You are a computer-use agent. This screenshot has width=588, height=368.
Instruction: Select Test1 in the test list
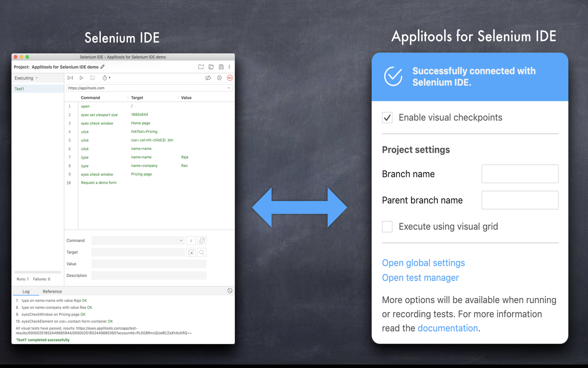38,89
